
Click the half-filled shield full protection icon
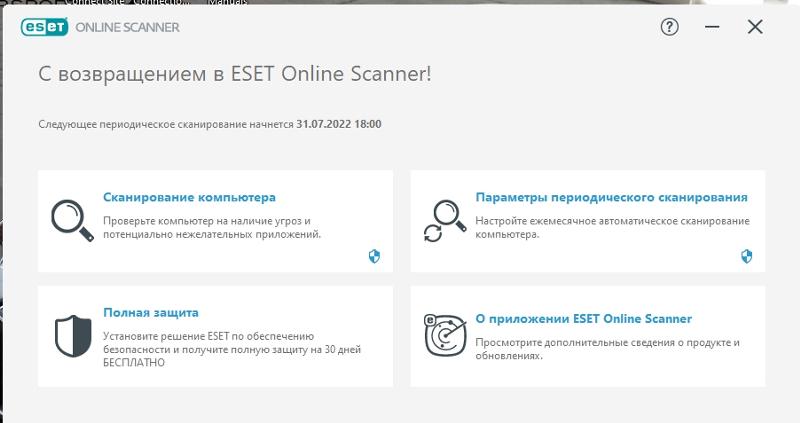73,336
